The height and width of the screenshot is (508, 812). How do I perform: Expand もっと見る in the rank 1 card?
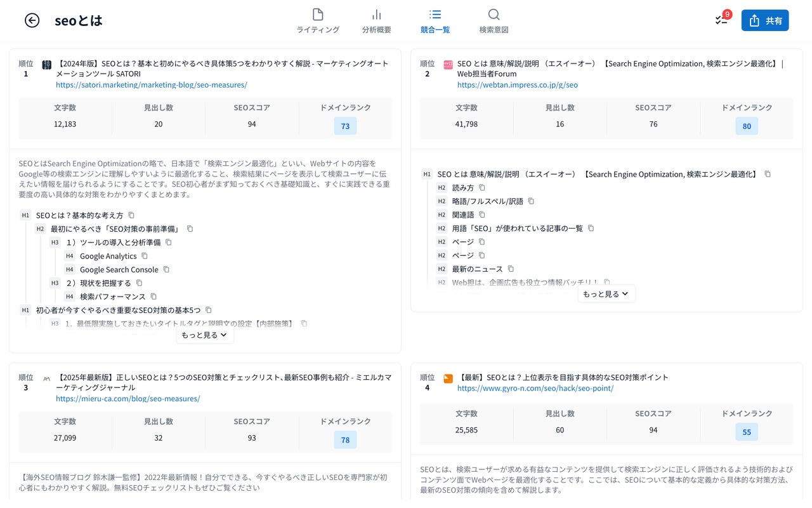(x=205, y=335)
